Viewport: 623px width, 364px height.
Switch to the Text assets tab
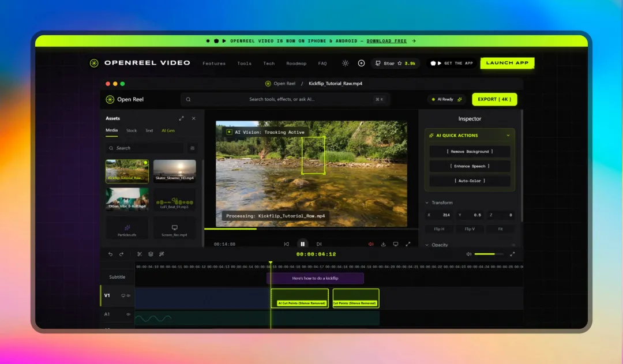coord(149,130)
